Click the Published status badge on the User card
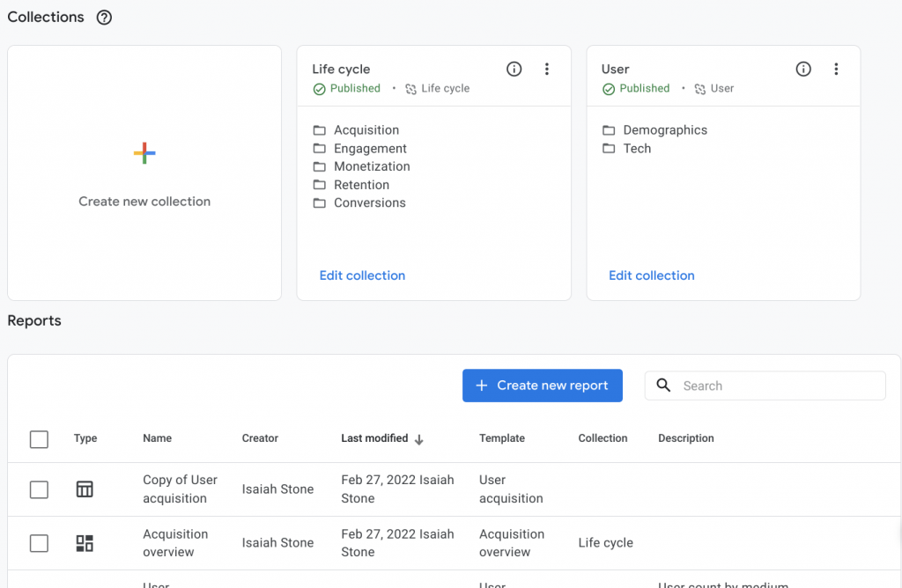This screenshot has height=588, width=902. pyautogui.click(x=636, y=88)
